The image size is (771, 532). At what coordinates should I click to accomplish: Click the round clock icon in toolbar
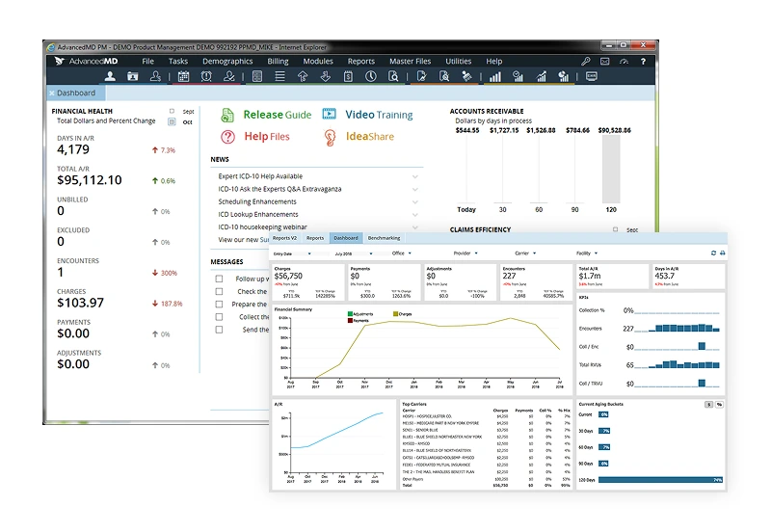coord(371,76)
